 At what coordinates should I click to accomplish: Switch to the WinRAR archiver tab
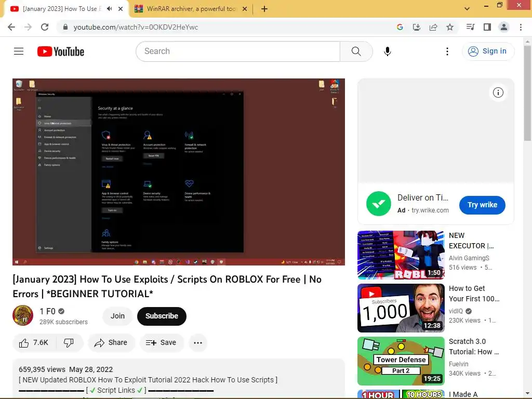tap(191, 9)
